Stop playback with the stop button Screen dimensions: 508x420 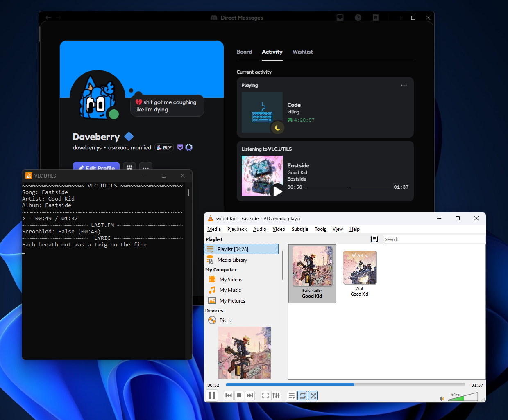[239, 395]
